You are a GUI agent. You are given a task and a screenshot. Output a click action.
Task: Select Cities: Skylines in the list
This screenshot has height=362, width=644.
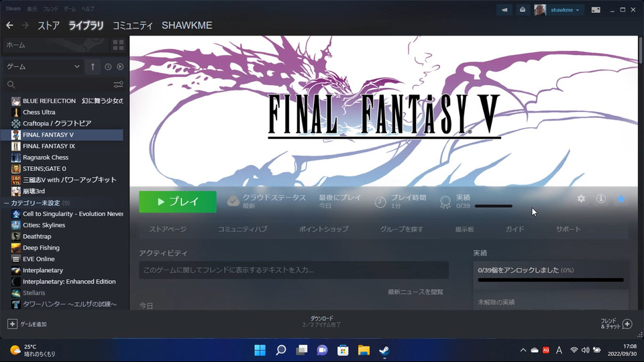[44, 225]
